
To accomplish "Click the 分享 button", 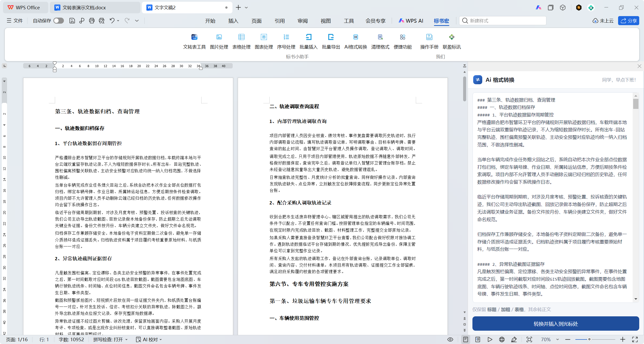I will tap(628, 21).
